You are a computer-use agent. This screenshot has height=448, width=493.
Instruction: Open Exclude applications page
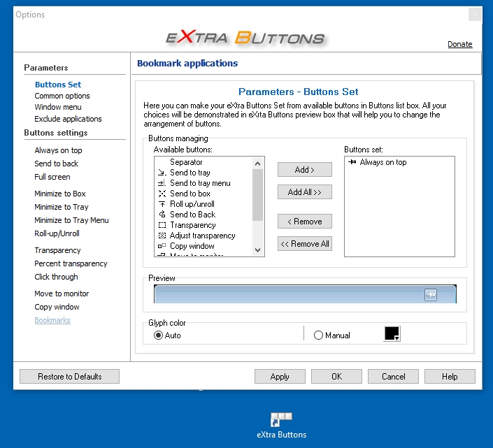point(69,119)
